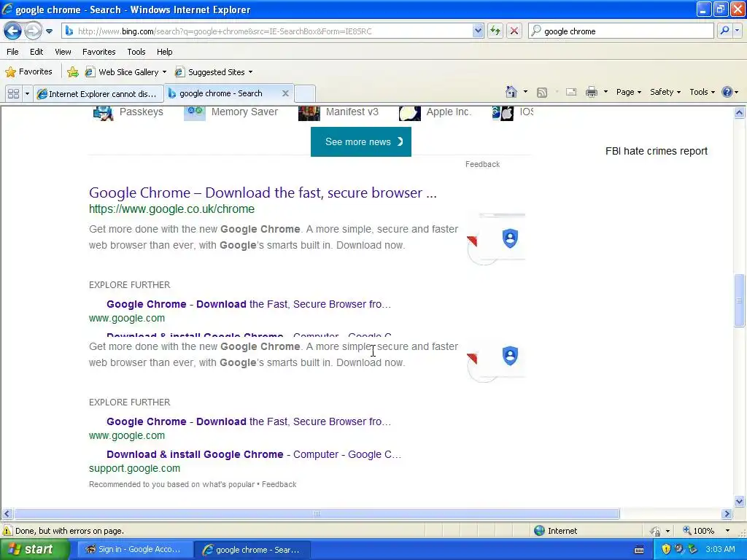Click the Forward navigation arrow
The image size is (747, 560).
pyautogui.click(x=33, y=31)
